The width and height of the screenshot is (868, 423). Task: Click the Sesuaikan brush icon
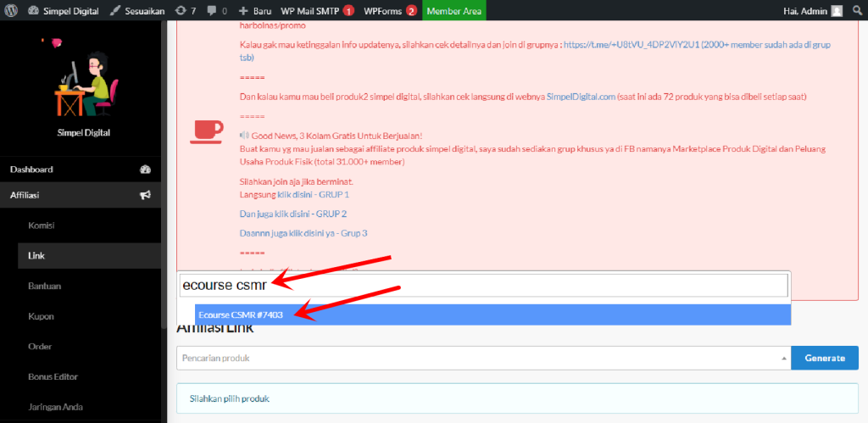(x=114, y=10)
